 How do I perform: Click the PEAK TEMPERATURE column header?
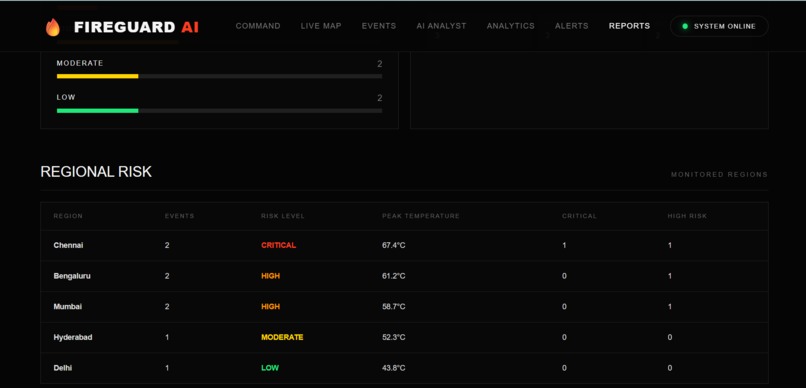coord(420,216)
